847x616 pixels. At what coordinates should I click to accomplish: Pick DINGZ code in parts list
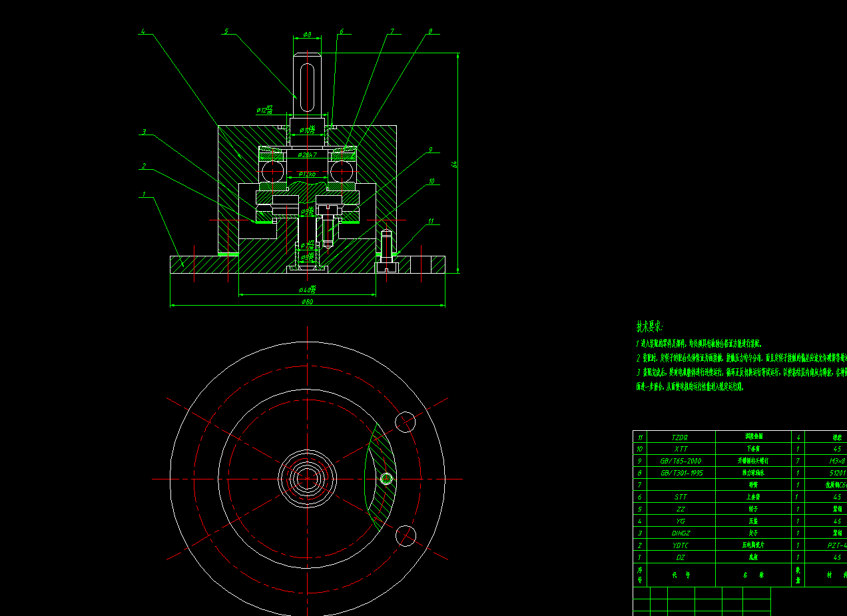[x=680, y=533]
